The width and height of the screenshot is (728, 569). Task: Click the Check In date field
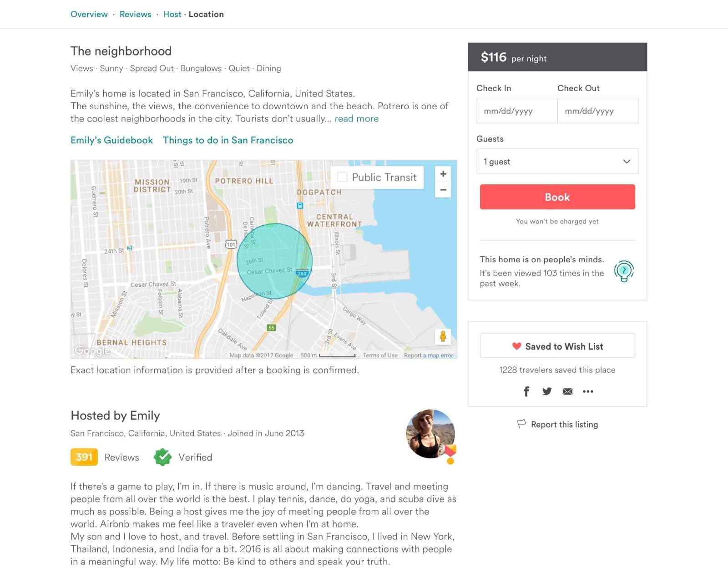point(517,111)
